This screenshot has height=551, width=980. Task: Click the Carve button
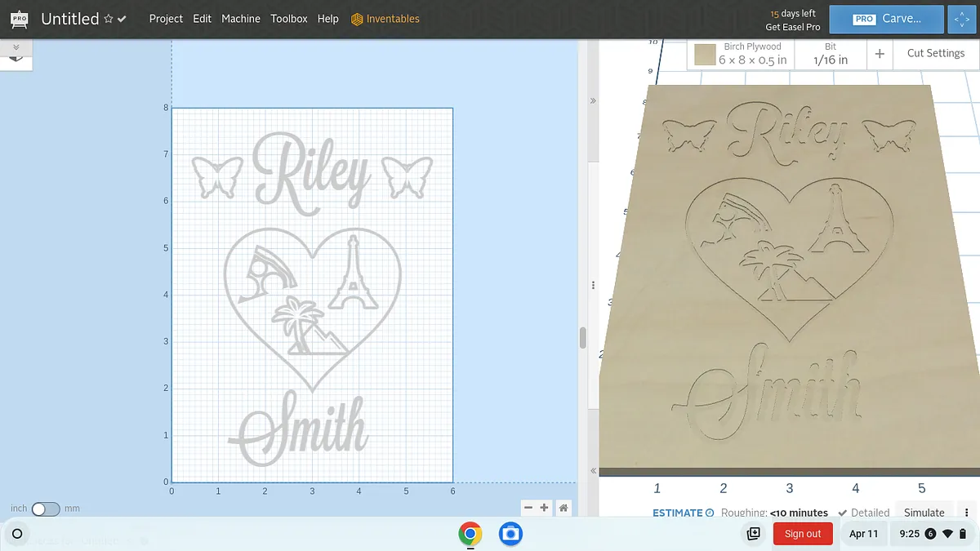pos(886,19)
